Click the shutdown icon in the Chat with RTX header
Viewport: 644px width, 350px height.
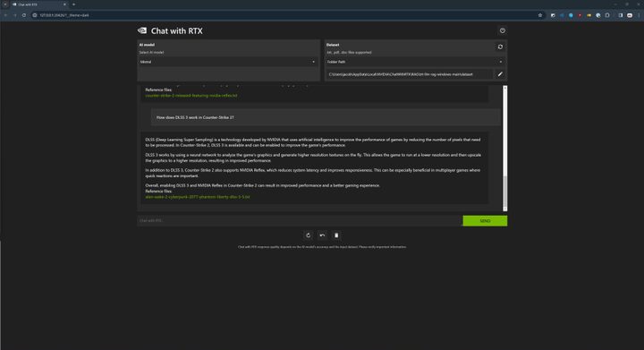coord(503,30)
